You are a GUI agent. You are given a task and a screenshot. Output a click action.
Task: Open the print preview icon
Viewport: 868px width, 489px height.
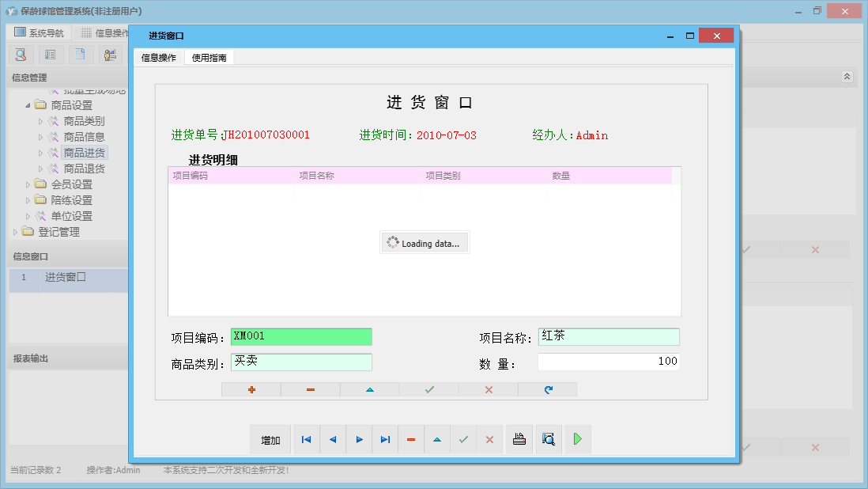click(x=548, y=439)
